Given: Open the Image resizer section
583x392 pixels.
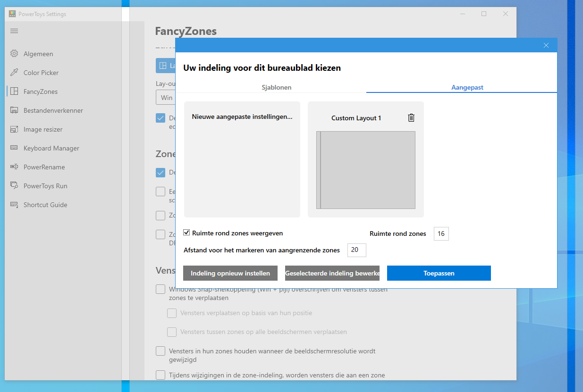Looking at the screenshot, I should (x=43, y=129).
